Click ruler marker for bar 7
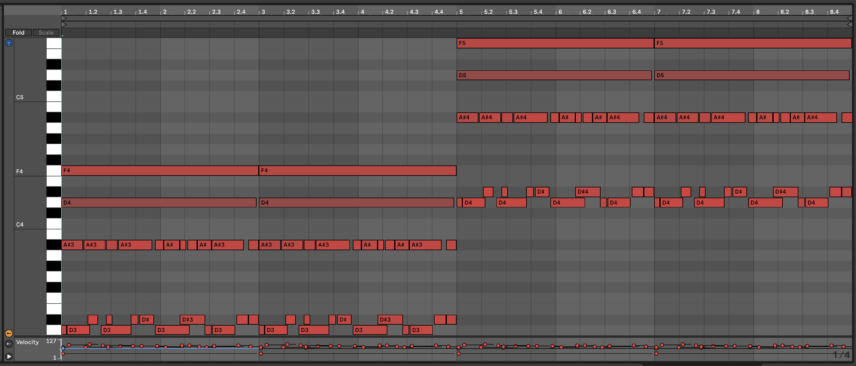Viewport: 856px width, 366px height. point(658,11)
